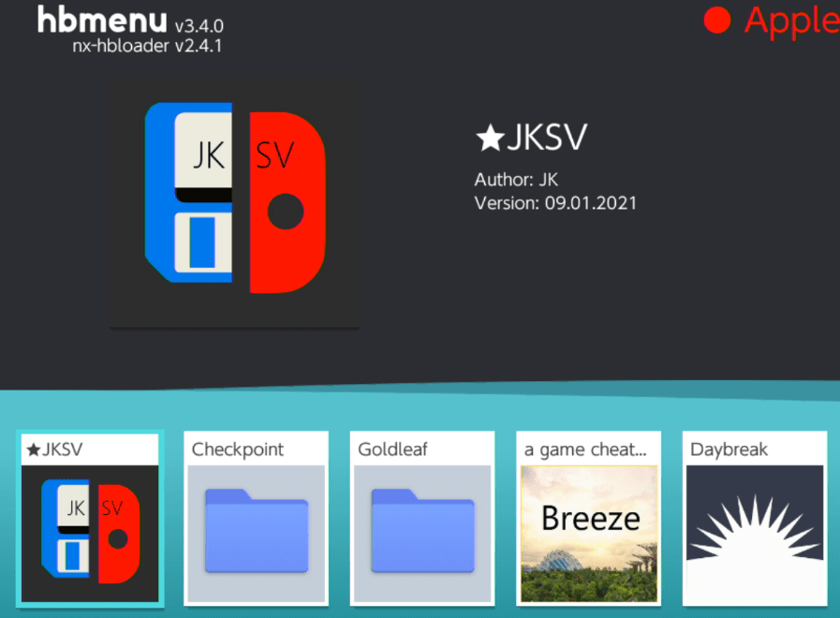Click the 'Checkpoint' tile label
Screen dimensions: 840x618
coord(237,449)
